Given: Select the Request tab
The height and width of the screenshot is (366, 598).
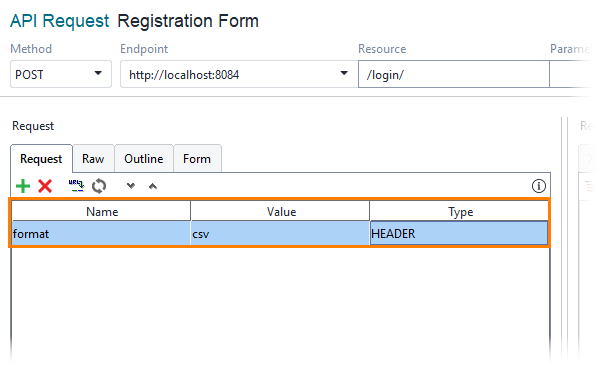Looking at the screenshot, I should point(41,159).
